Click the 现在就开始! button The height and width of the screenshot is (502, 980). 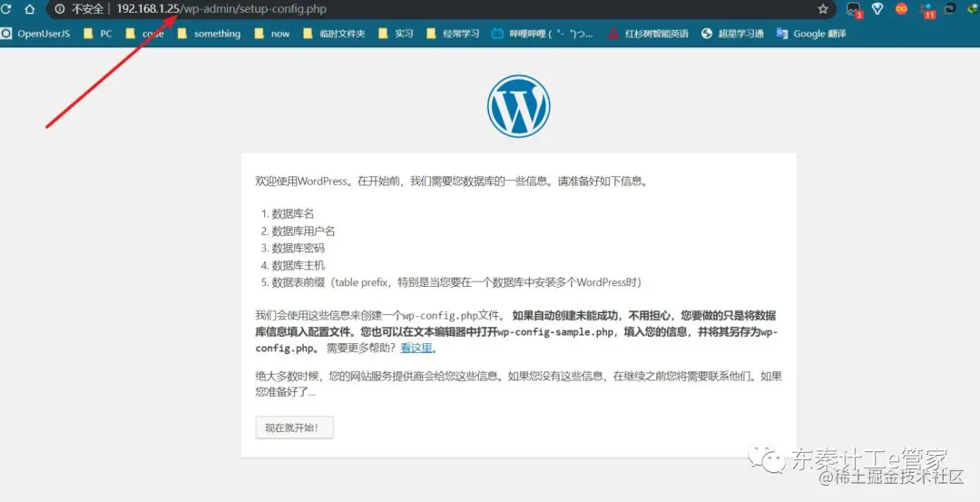[x=294, y=428]
